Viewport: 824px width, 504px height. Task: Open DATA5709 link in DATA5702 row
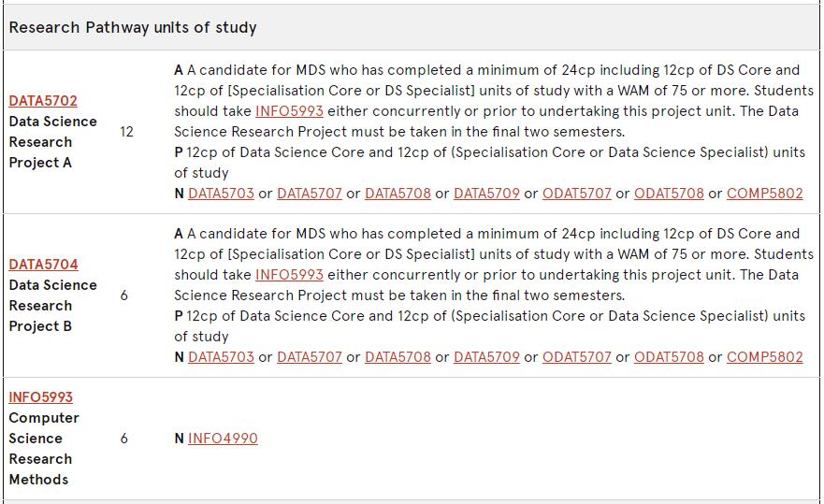pyautogui.click(x=486, y=193)
